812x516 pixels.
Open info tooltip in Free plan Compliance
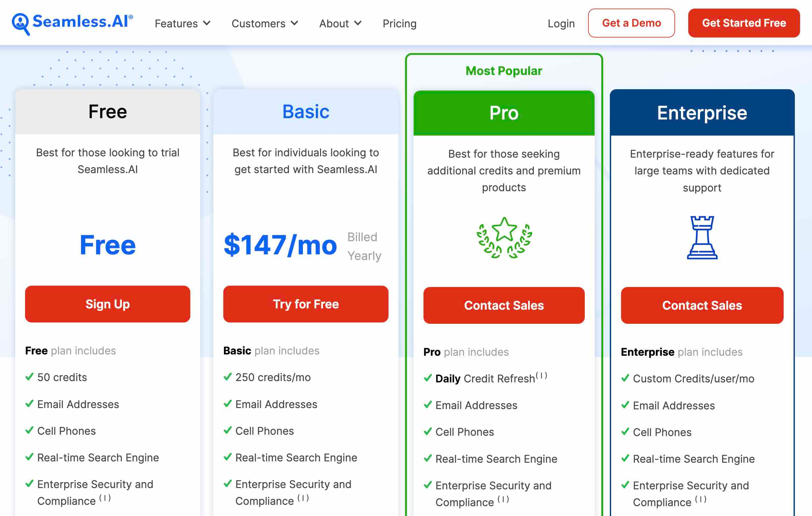105,498
